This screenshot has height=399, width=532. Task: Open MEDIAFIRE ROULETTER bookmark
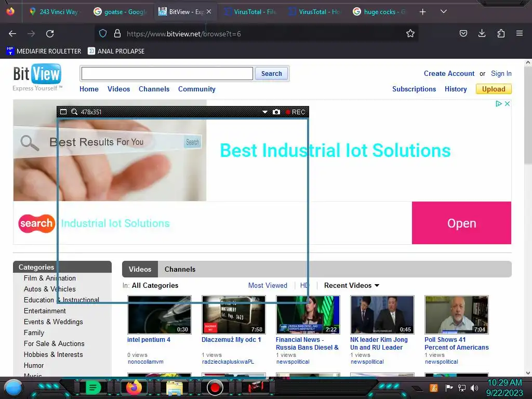point(44,51)
